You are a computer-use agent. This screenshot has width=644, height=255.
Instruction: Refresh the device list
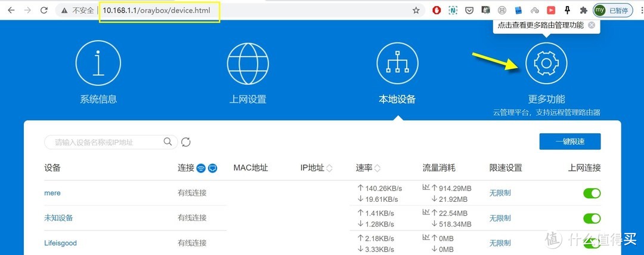(185, 142)
